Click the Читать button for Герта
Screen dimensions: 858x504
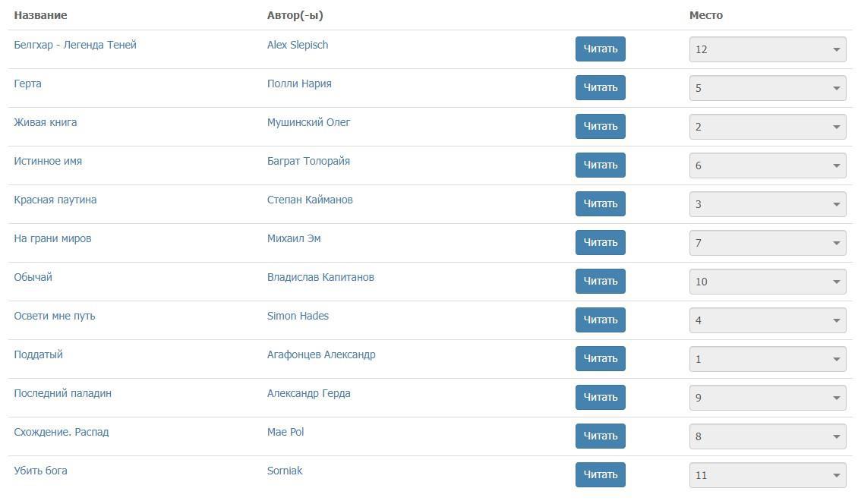click(600, 87)
